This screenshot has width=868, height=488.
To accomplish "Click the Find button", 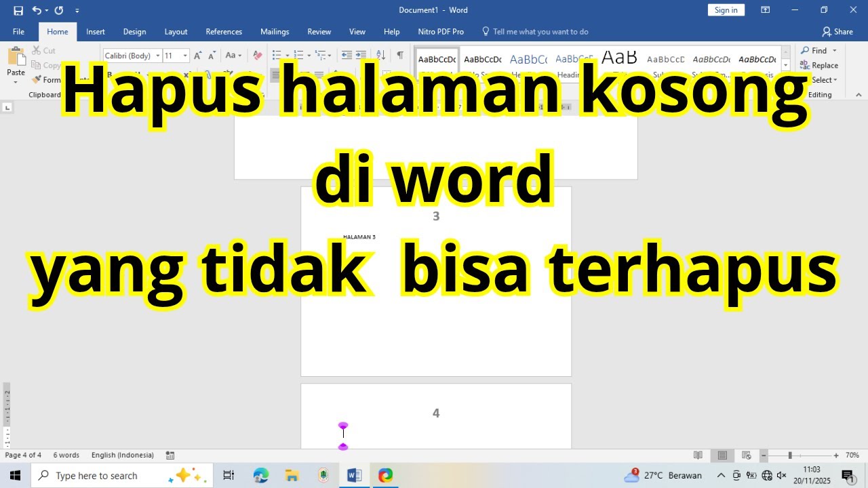I will [x=813, y=51].
